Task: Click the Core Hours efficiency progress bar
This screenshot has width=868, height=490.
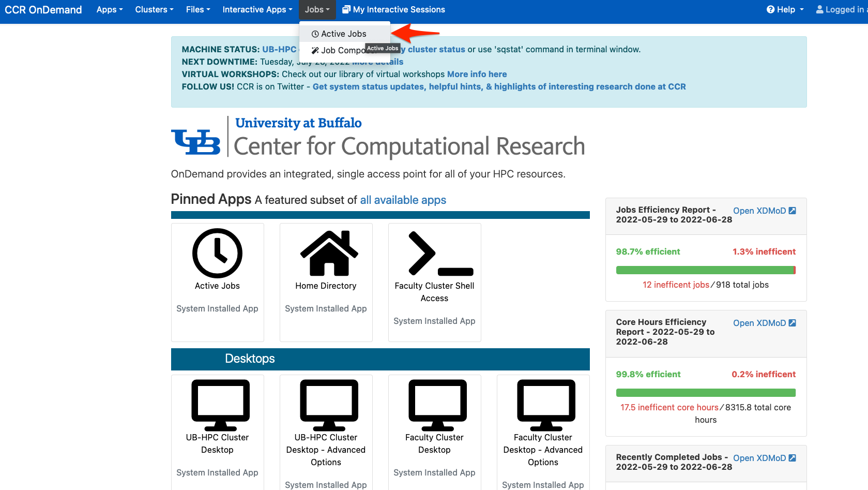Action: coord(706,393)
